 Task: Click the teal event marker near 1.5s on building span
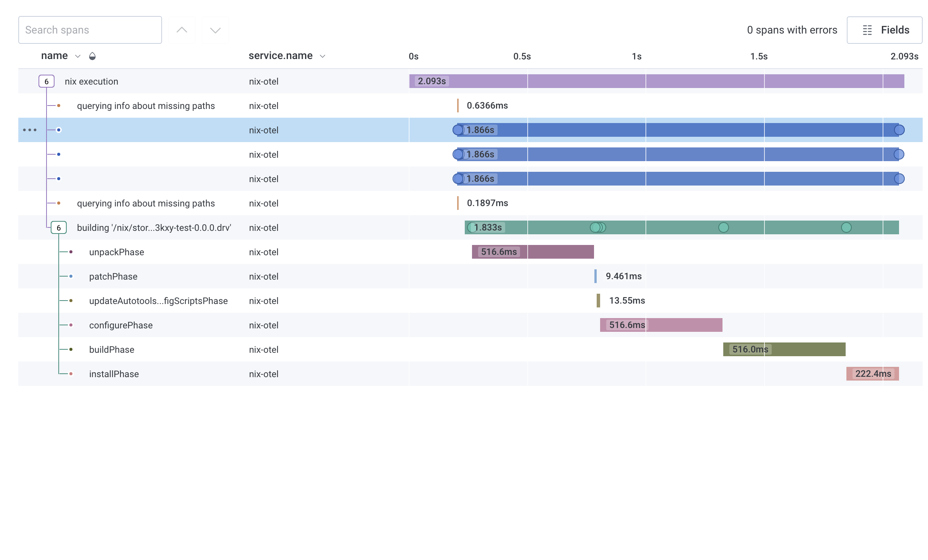click(723, 227)
